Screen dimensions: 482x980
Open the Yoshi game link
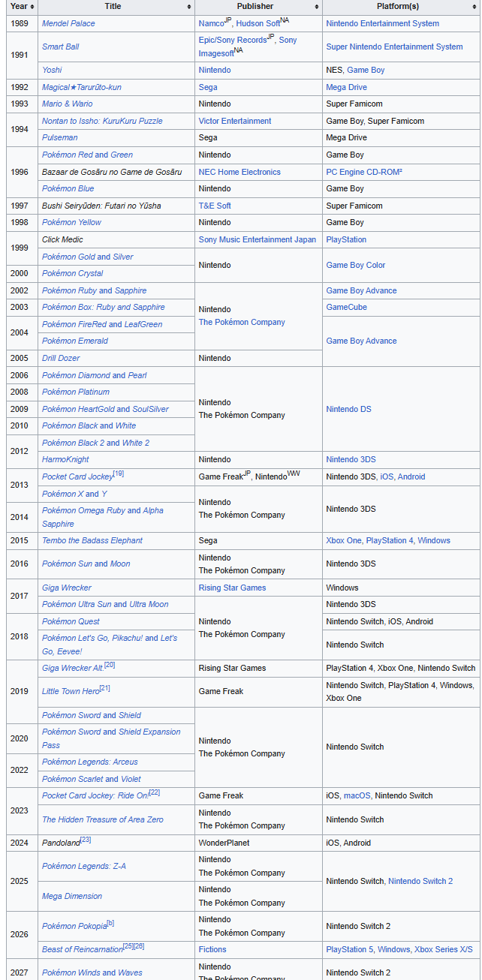(53, 70)
